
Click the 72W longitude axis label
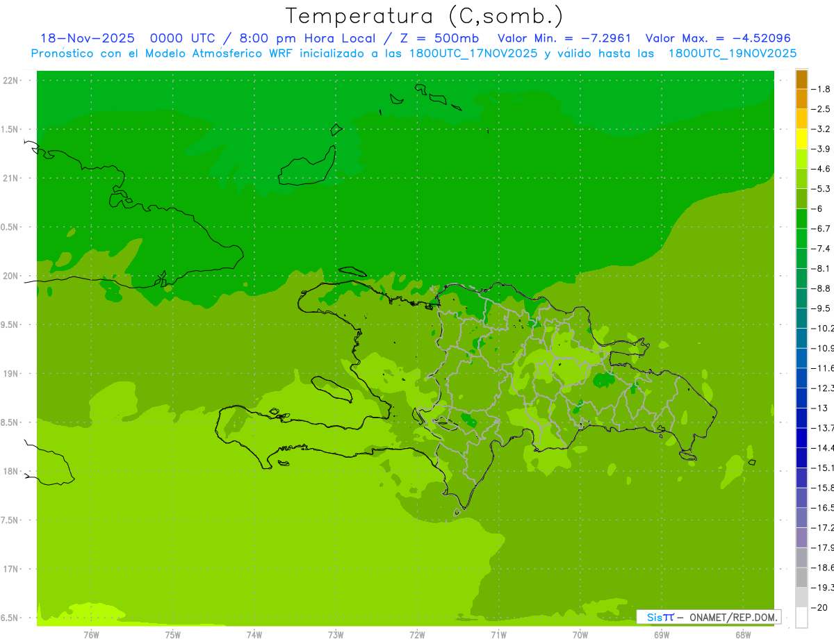pos(417,635)
